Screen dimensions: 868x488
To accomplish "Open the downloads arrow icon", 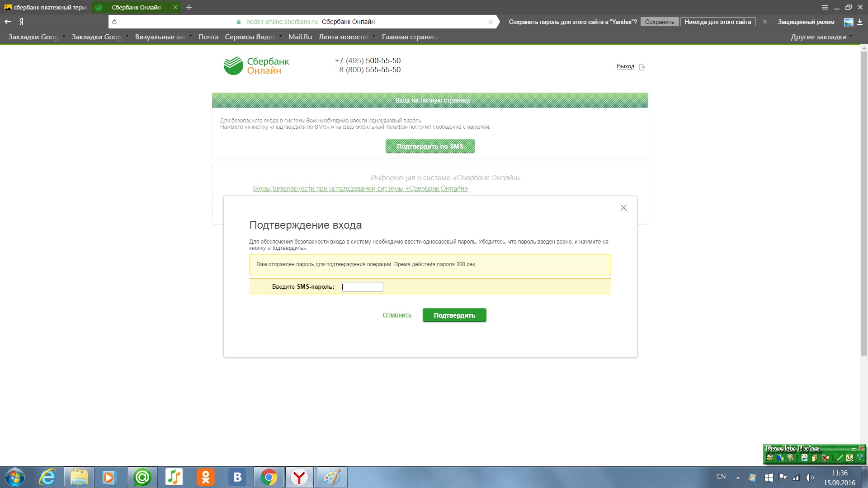I will click(859, 22).
